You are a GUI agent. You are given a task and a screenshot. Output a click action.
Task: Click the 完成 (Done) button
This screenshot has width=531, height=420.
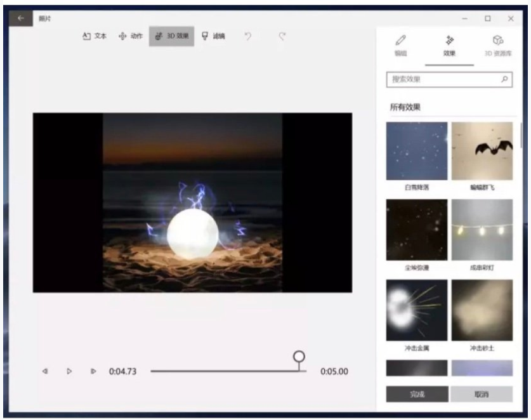(x=417, y=394)
